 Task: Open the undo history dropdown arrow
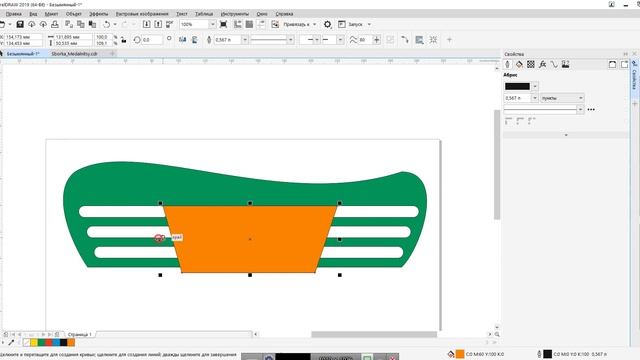[115, 24]
